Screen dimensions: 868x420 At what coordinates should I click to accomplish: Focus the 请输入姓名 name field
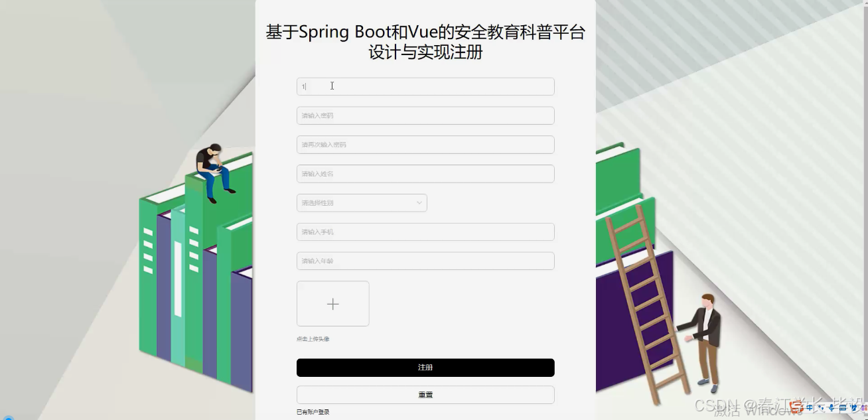click(x=425, y=174)
